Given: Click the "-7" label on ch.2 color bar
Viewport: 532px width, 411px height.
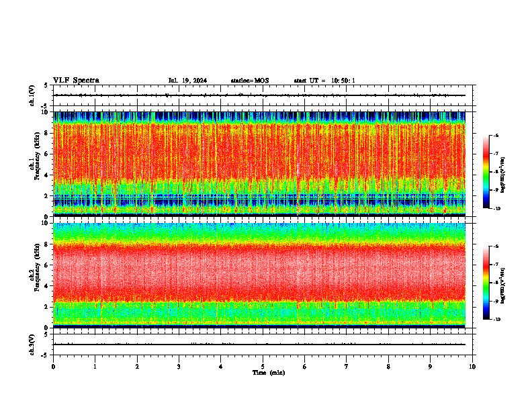Looking at the screenshot, I should click(496, 265).
